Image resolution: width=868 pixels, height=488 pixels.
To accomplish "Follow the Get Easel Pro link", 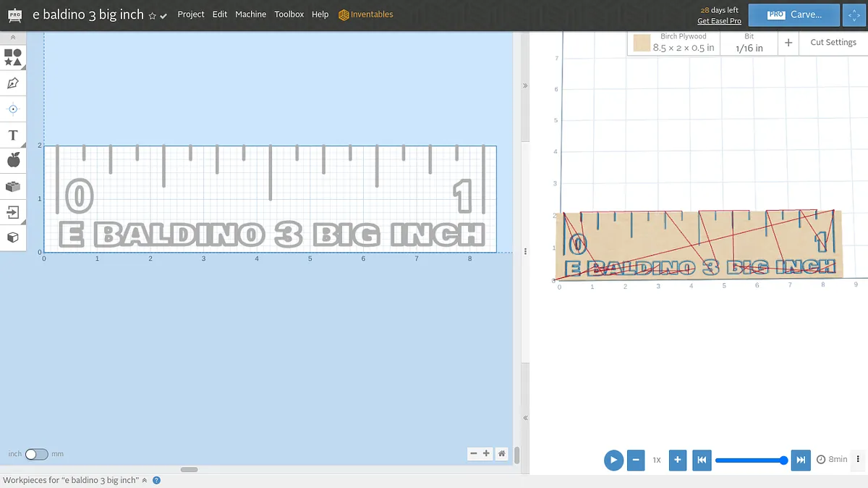I will (719, 21).
